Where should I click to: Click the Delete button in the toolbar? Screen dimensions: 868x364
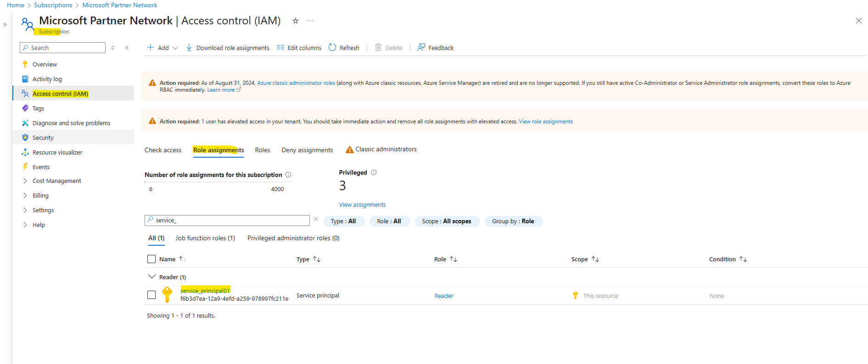pos(389,48)
